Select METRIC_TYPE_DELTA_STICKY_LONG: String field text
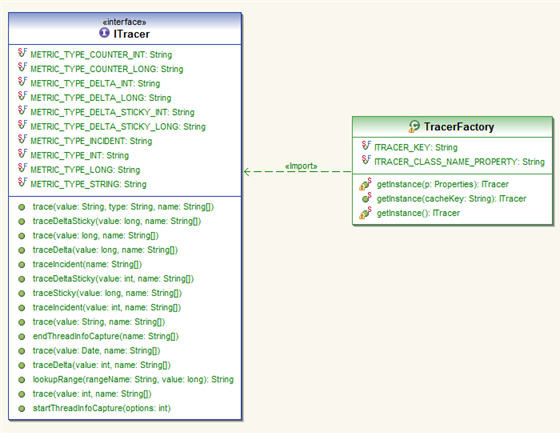The height and width of the screenshot is (433, 560). (118, 126)
